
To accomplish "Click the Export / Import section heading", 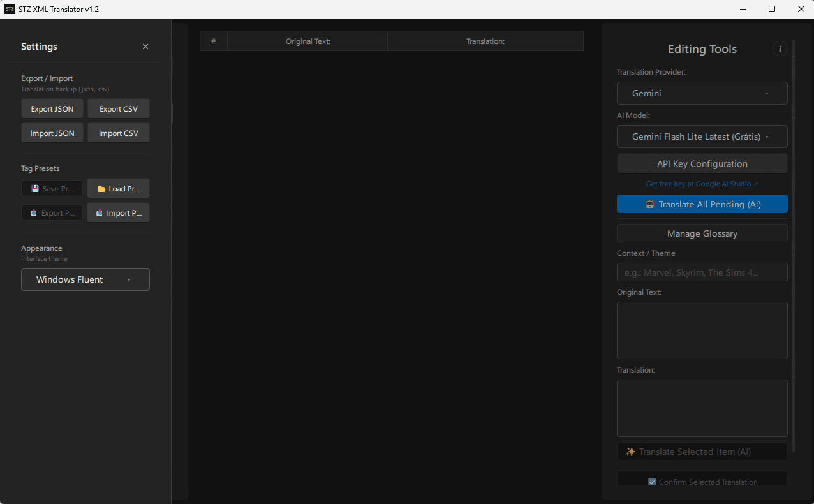I will (x=47, y=78).
